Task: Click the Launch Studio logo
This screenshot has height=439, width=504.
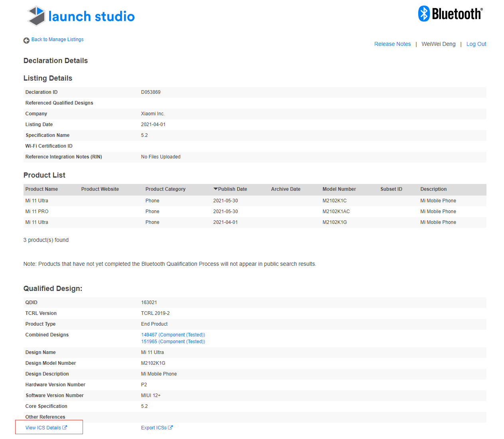Action: pos(81,16)
